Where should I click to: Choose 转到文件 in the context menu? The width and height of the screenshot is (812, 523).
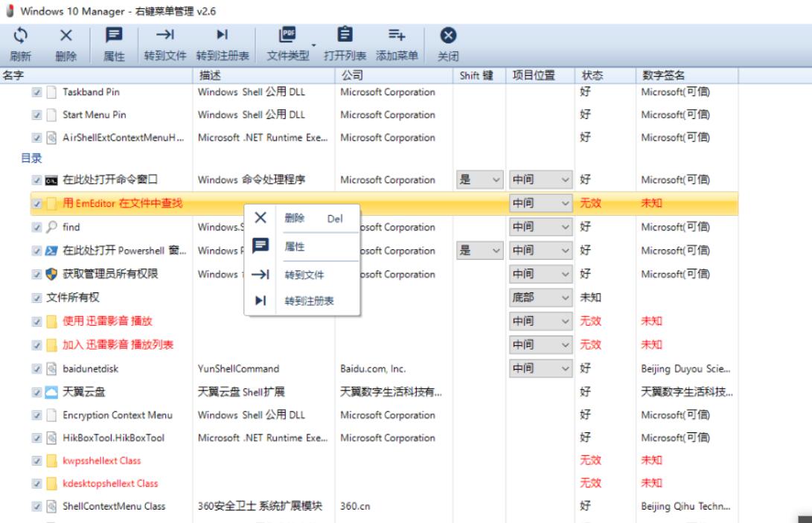point(302,275)
